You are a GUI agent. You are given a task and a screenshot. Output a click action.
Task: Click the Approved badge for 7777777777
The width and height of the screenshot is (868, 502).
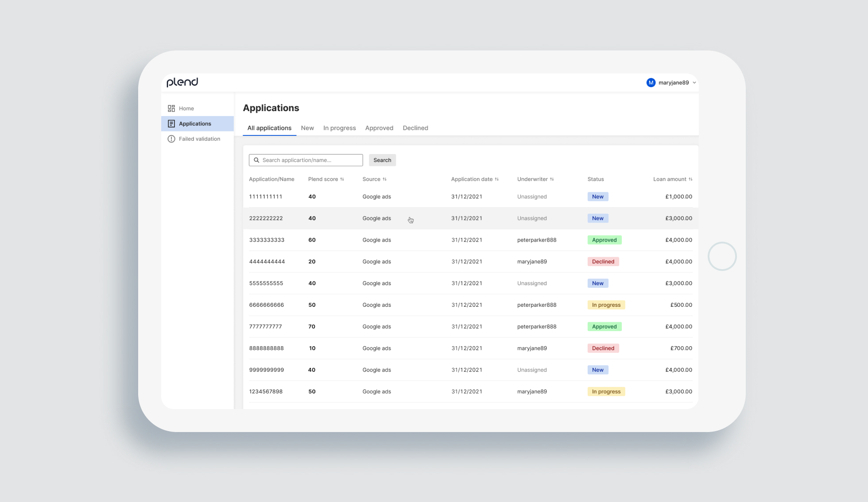604,327
